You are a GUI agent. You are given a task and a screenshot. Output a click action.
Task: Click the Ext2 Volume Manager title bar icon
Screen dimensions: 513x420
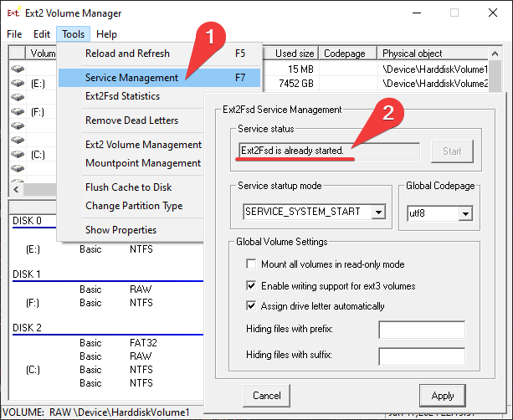tap(14, 13)
